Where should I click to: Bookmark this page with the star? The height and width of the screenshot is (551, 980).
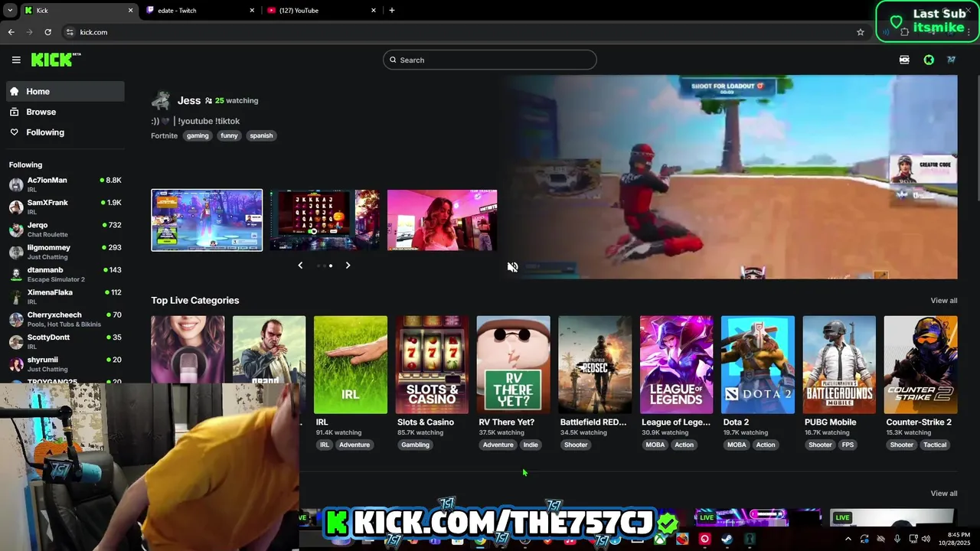(x=861, y=32)
